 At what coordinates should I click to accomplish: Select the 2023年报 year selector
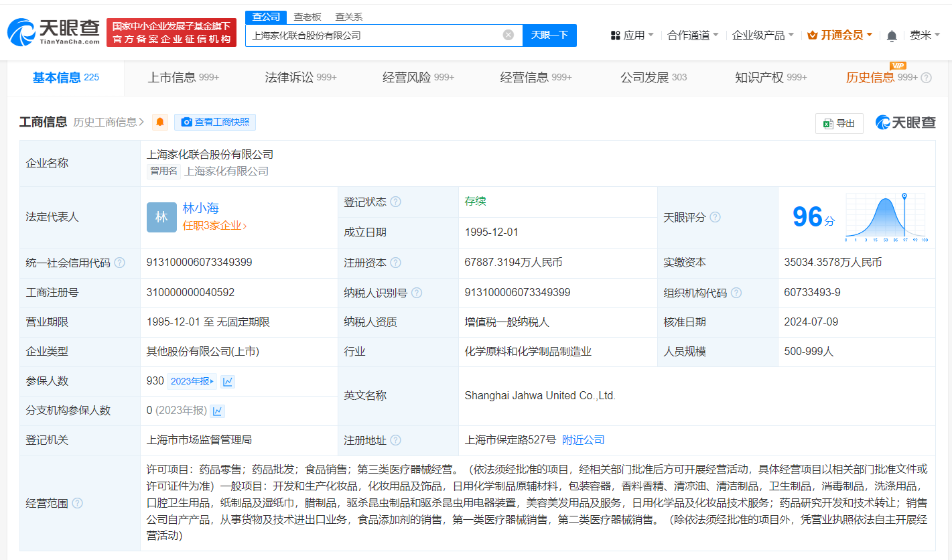point(192,381)
